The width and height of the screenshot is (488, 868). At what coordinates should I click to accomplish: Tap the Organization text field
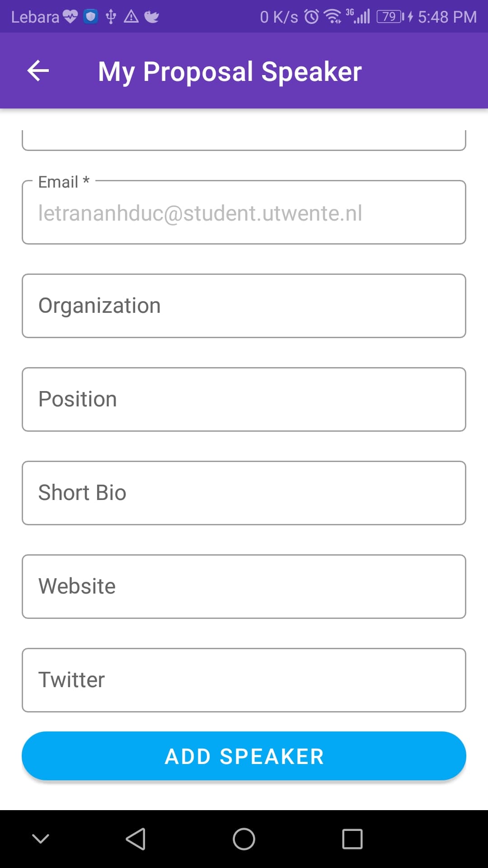pyautogui.click(x=244, y=306)
